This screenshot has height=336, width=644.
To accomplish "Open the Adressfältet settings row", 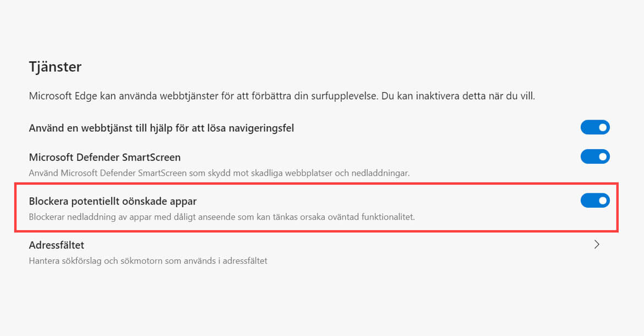I will click(56, 245).
